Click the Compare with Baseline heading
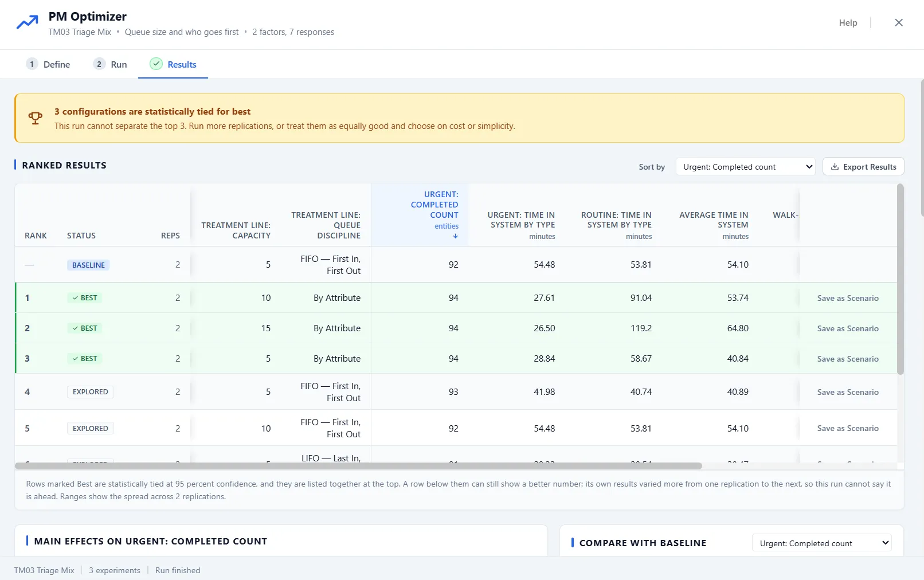The height and width of the screenshot is (580, 924). 643,543
